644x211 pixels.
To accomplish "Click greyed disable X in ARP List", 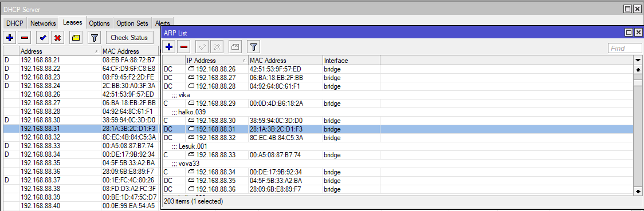I will (217, 47).
